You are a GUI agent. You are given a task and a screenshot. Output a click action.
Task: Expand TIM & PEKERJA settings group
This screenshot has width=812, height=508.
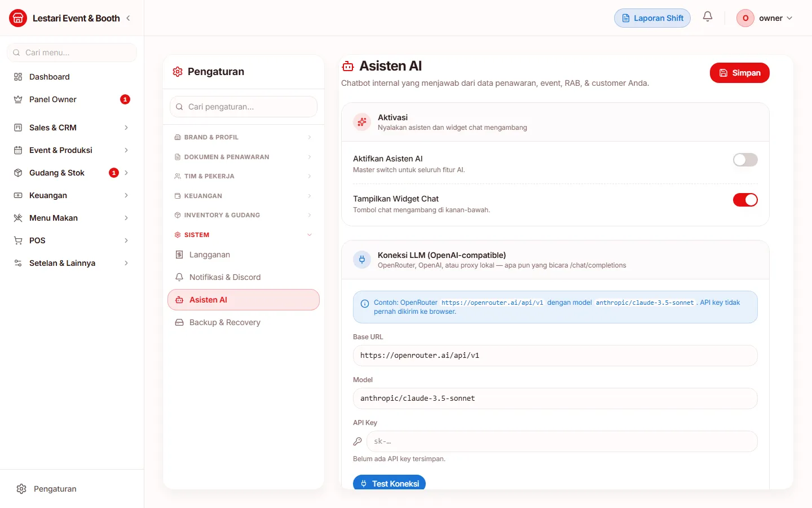[244, 176]
